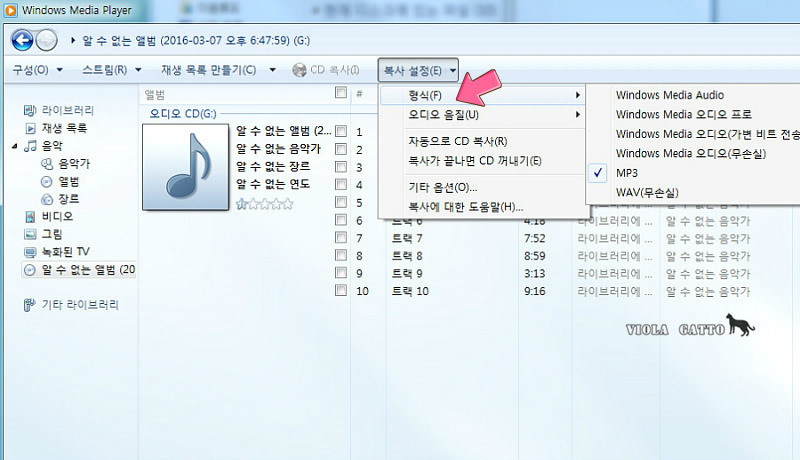This screenshot has width=800, height=460.
Task: Check the track 2 checkbox
Action: pos(341,149)
